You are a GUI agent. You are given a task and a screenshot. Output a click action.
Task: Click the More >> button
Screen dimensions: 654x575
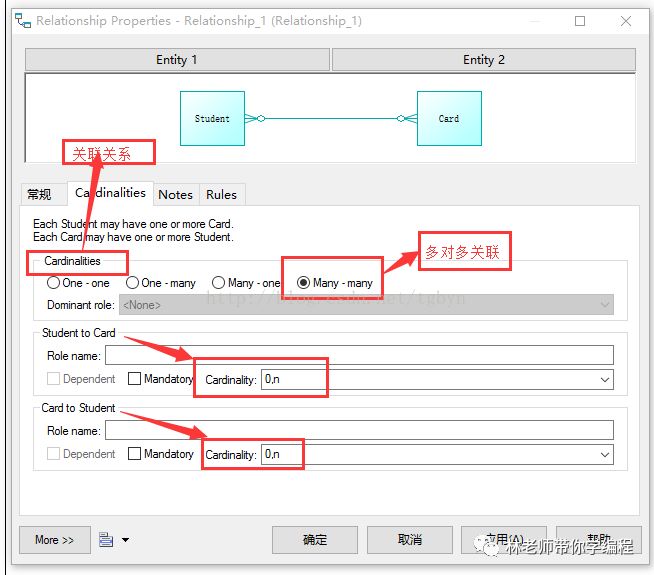pyautogui.click(x=55, y=540)
